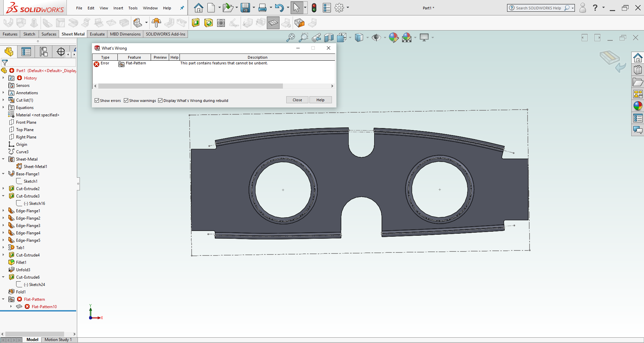Viewport: 644px width, 343px height.
Task: Open Edit Appearance color ball icon
Action: pos(393,38)
